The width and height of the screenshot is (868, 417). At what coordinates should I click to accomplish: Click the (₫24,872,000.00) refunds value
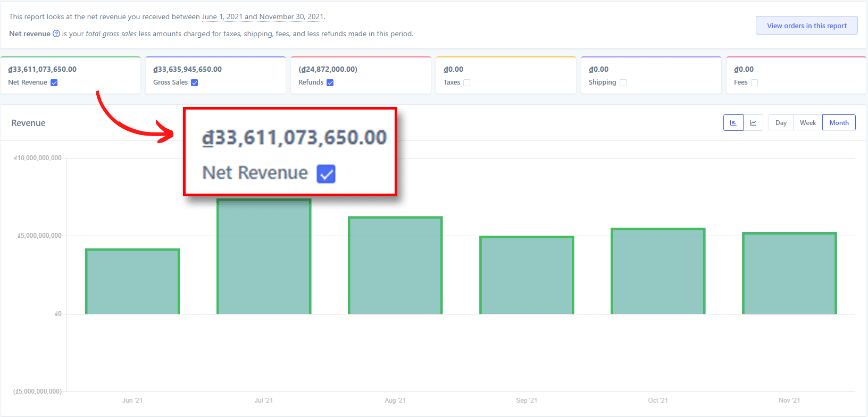(328, 69)
